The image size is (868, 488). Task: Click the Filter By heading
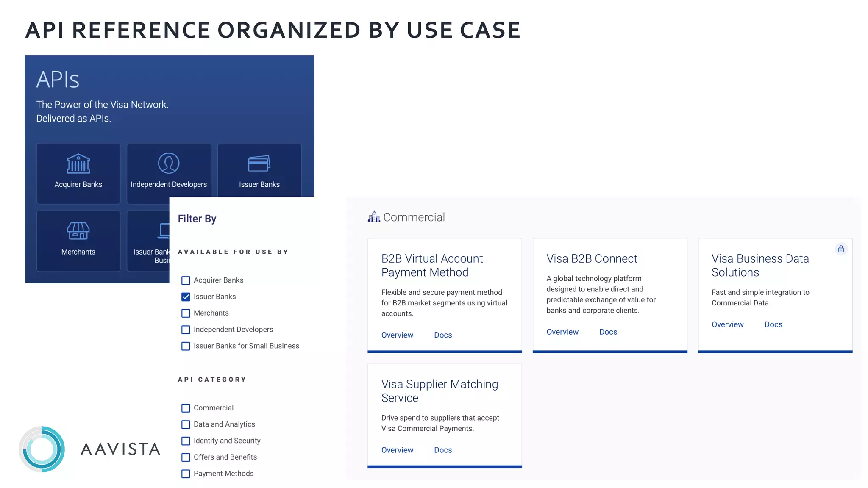pos(197,219)
